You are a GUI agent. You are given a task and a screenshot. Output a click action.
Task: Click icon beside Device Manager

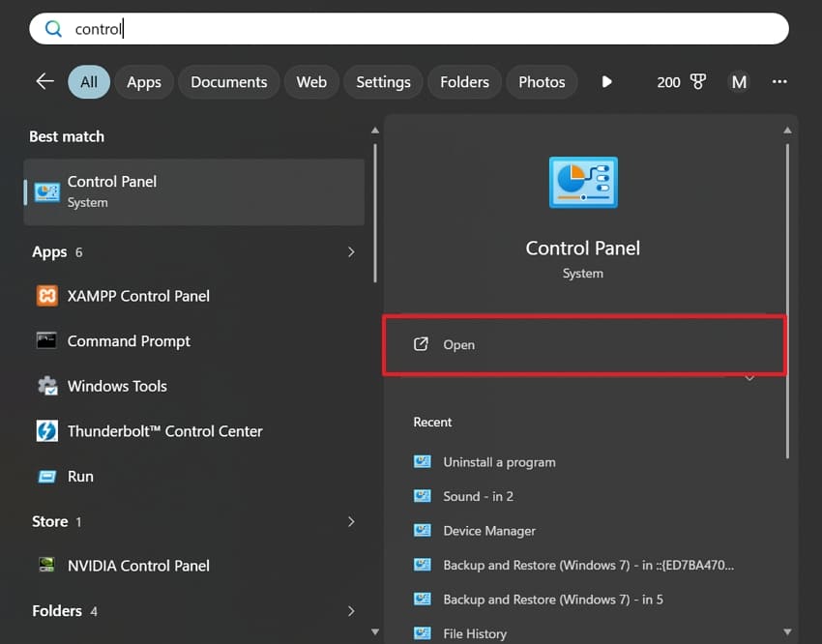pyautogui.click(x=422, y=530)
